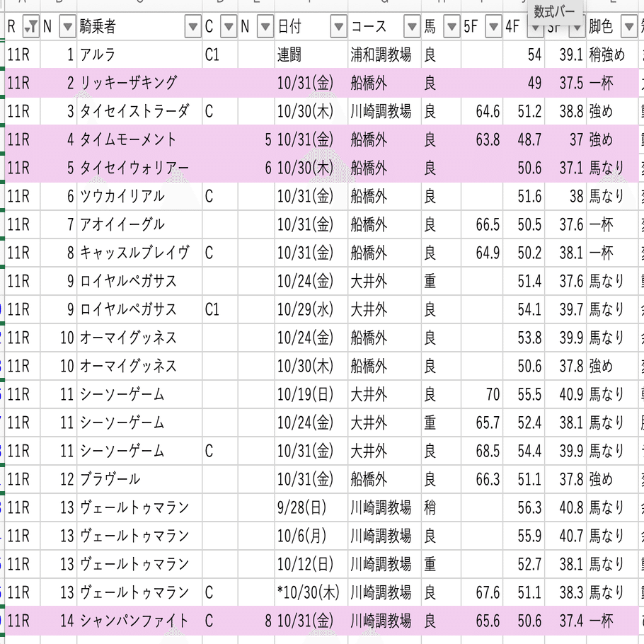This screenshot has width=644, height=644.
Task: Select the 3F value 37.5
Action: coord(565,83)
